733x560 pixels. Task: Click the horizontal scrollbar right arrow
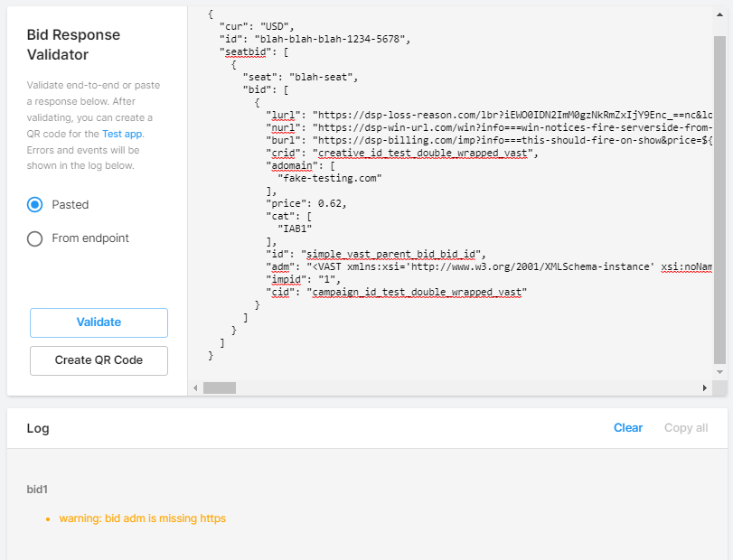click(x=704, y=387)
